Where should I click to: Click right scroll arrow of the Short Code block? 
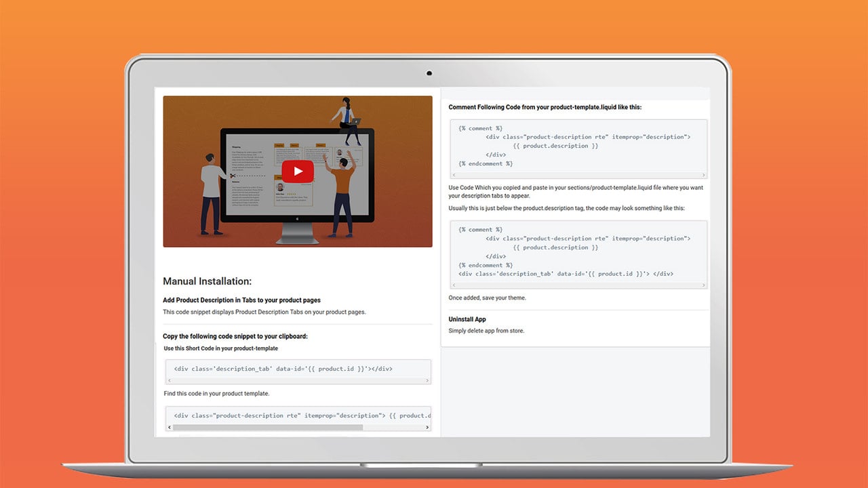[x=428, y=381]
